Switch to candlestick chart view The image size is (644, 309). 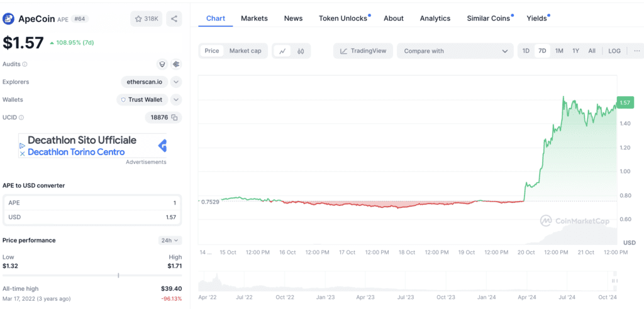301,51
